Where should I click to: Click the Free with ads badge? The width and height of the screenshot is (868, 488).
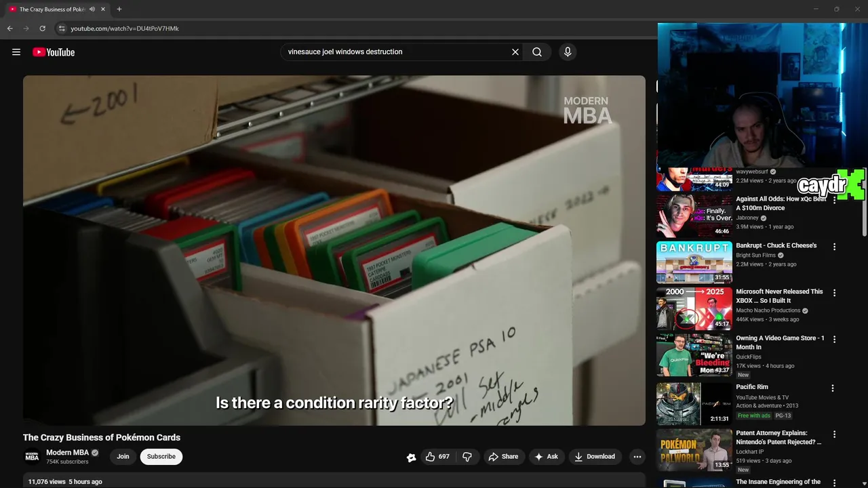pyautogui.click(x=754, y=415)
